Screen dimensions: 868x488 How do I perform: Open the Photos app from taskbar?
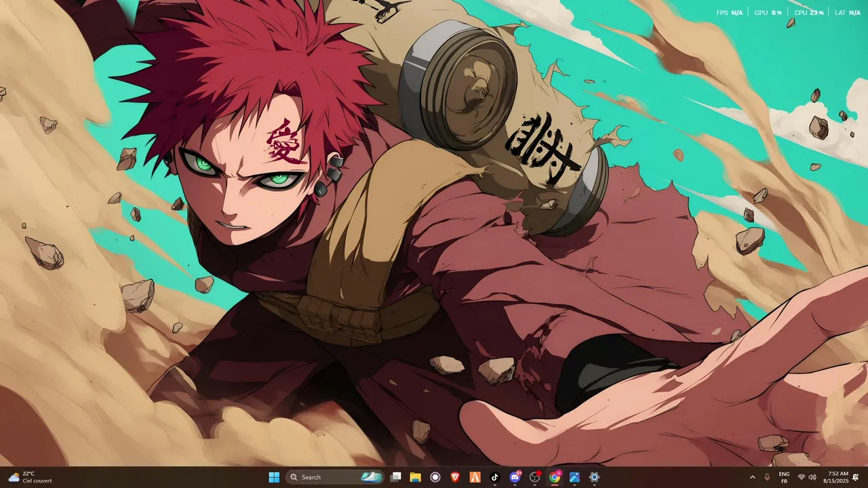[x=574, y=477]
